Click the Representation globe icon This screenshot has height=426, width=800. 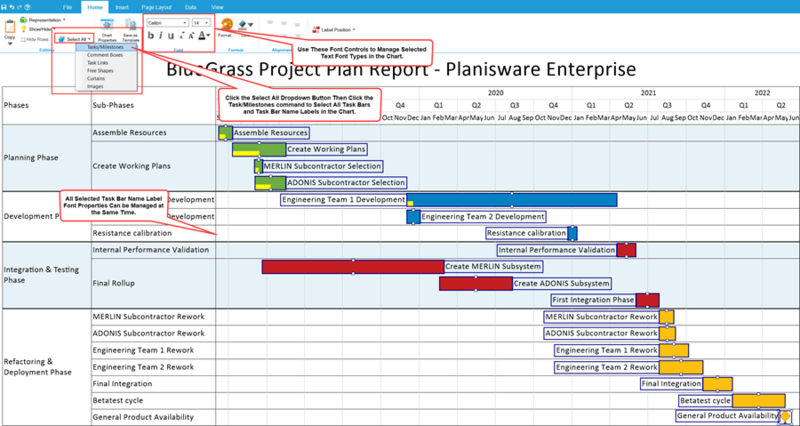pos(23,19)
